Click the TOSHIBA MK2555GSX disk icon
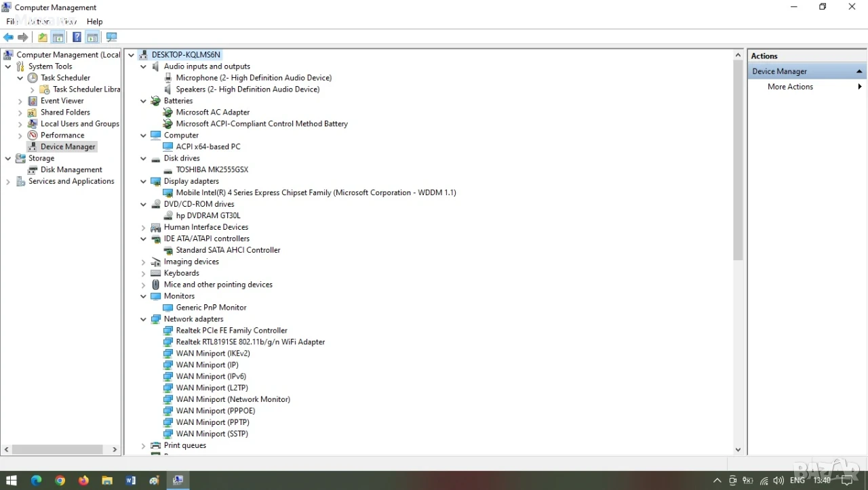 pyautogui.click(x=168, y=170)
